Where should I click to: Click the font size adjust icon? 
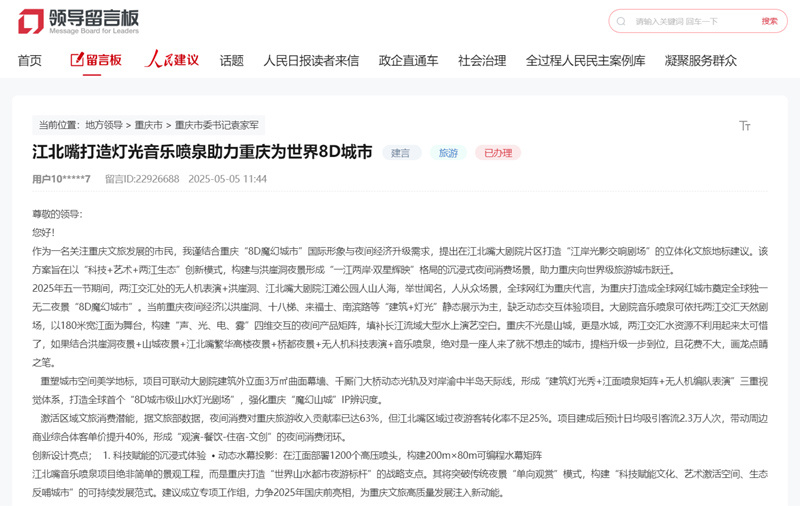click(744, 126)
